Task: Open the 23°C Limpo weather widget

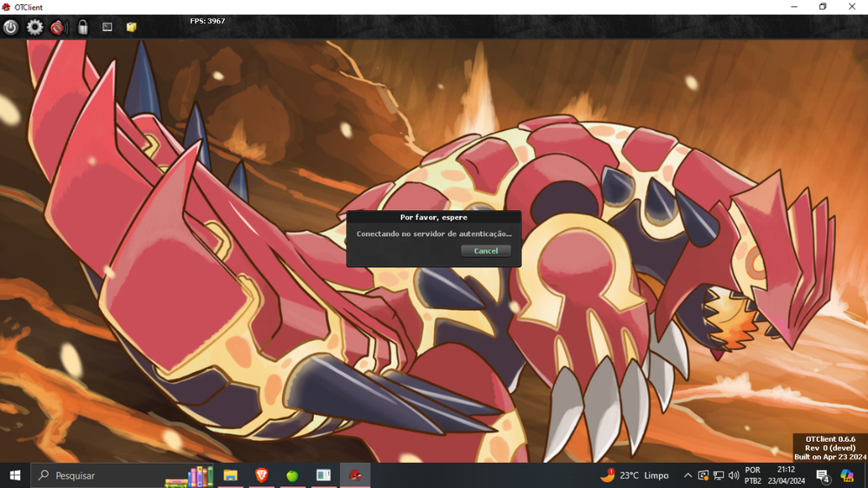Action: (x=635, y=475)
